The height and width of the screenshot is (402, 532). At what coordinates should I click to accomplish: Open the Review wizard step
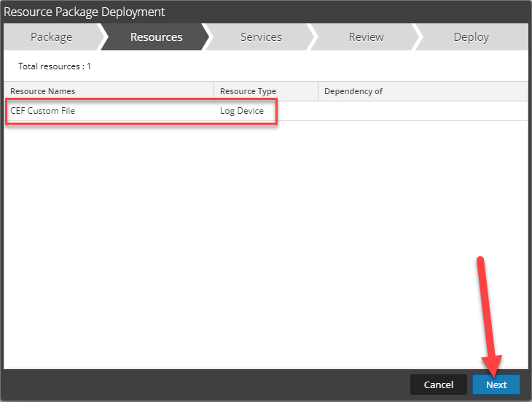coord(365,37)
